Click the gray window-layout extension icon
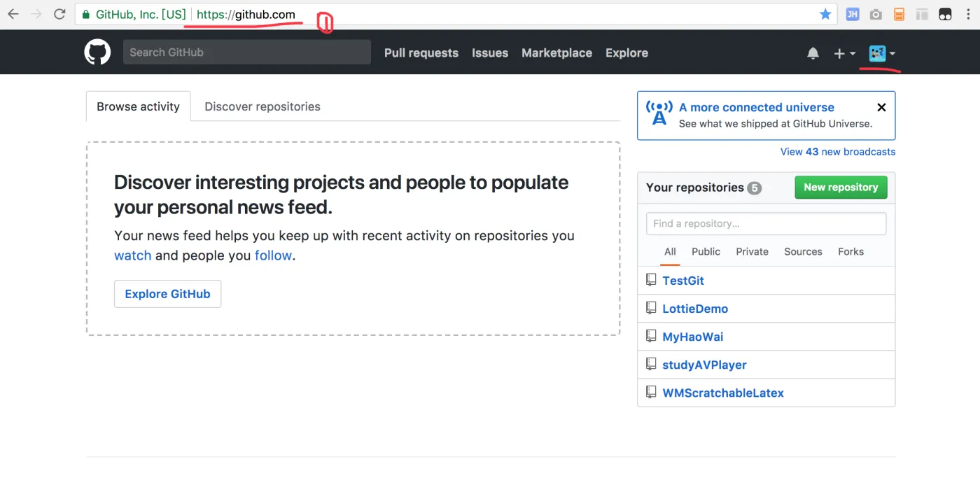Screen dimensions: 980x478 (x=922, y=14)
